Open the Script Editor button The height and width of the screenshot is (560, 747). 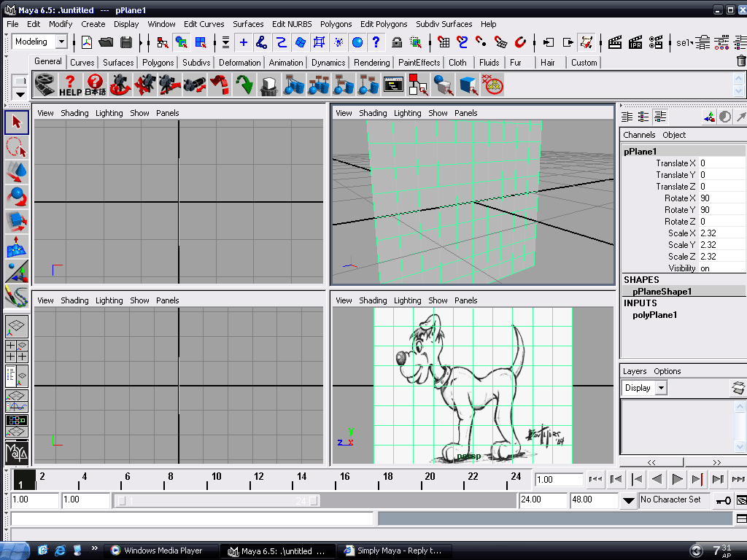(x=741, y=518)
